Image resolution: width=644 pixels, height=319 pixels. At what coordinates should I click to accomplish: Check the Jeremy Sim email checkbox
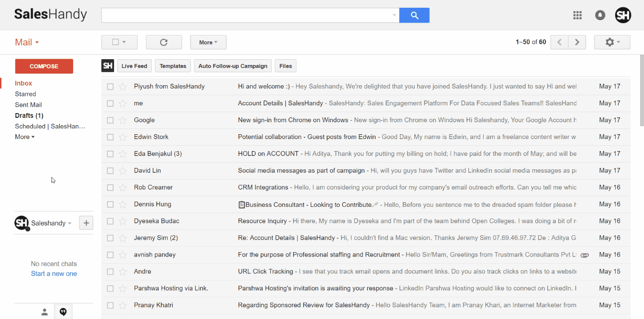pyautogui.click(x=110, y=238)
